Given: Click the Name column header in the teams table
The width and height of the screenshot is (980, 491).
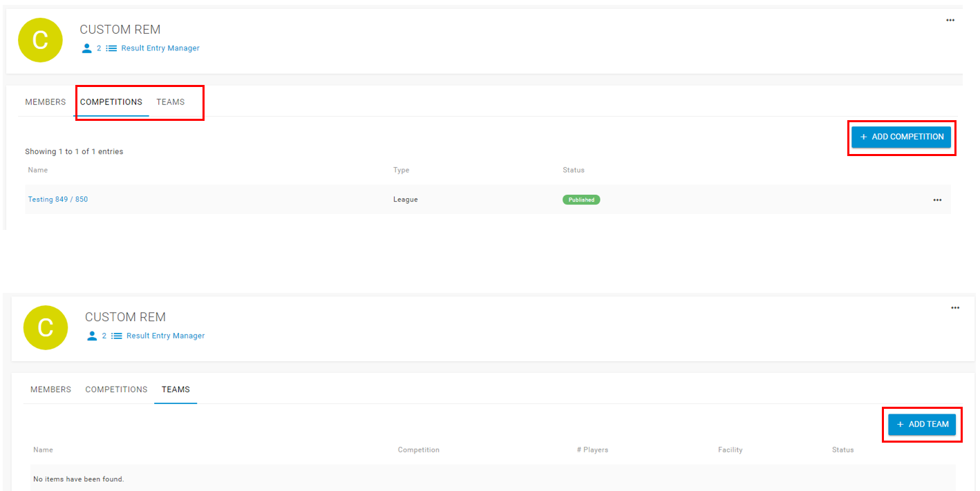Looking at the screenshot, I should [44, 450].
